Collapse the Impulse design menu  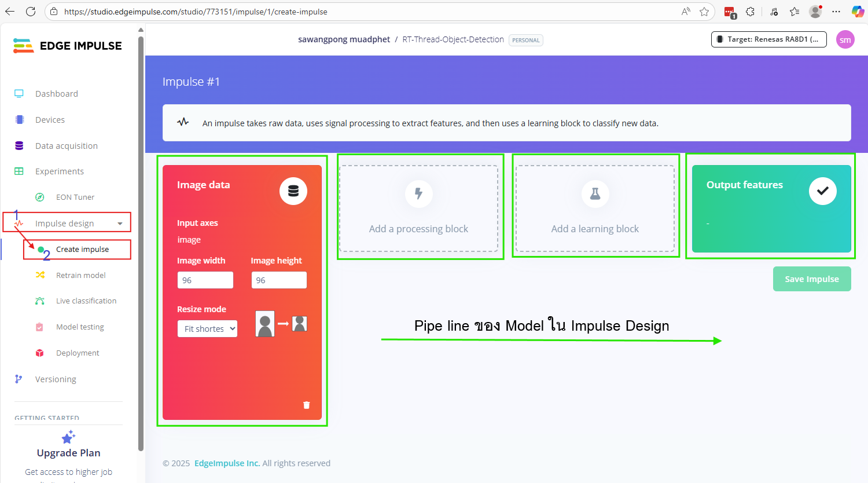pos(120,224)
